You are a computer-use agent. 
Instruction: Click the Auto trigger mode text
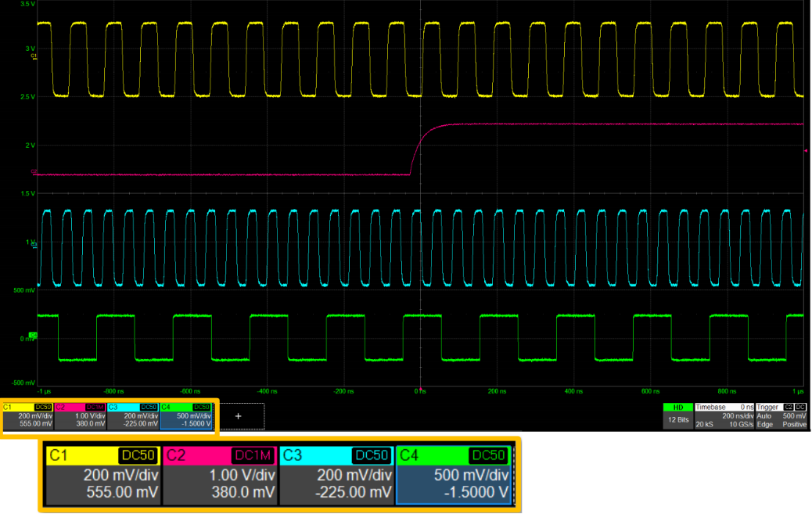coord(763,416)
